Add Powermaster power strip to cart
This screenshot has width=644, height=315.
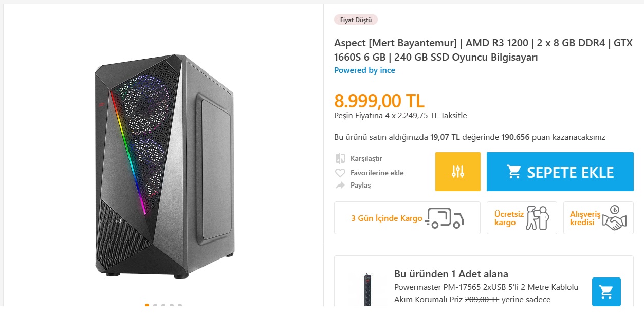click(x=606, y=292)
